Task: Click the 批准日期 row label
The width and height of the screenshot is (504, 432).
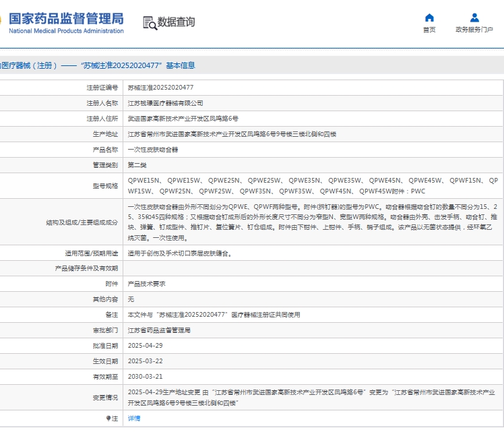Action: (x=105, y=346)
